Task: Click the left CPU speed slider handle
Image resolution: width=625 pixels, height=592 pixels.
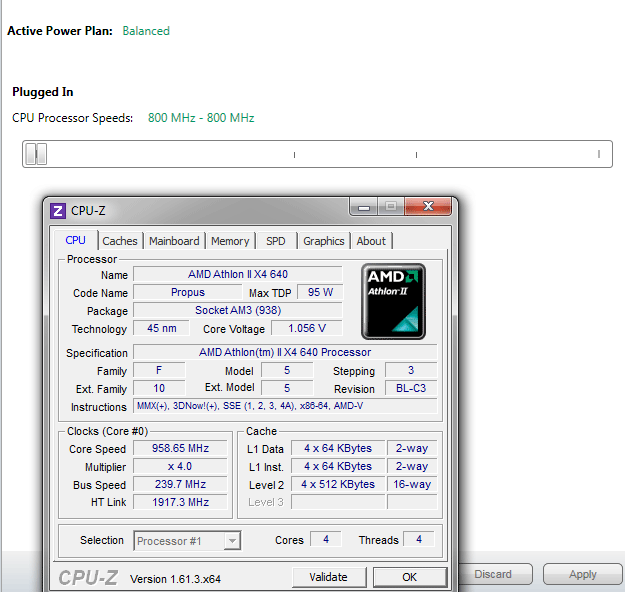Action: (x=30, y=154)
